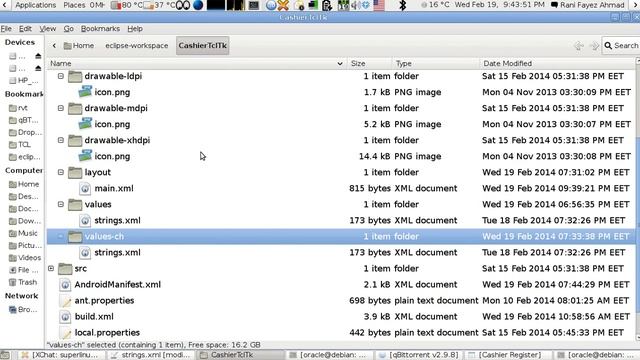Open the Go menu
Screen dimensions: 640x360
point(69,29)
